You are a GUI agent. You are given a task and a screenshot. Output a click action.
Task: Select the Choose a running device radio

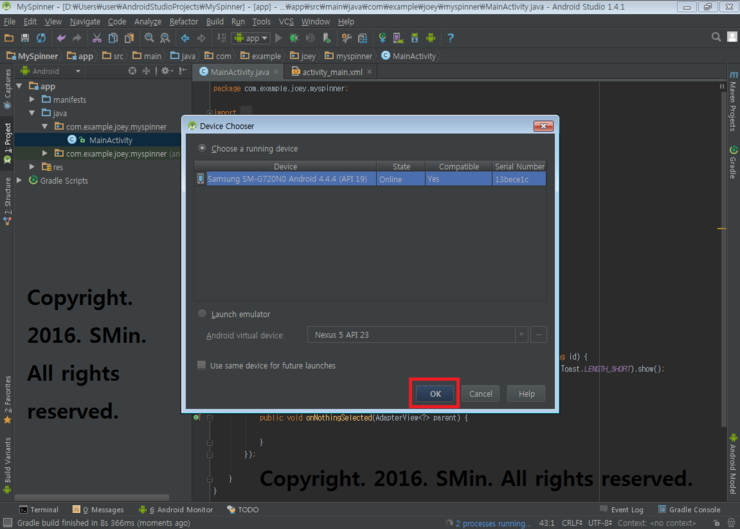click(x=202, y=148)
